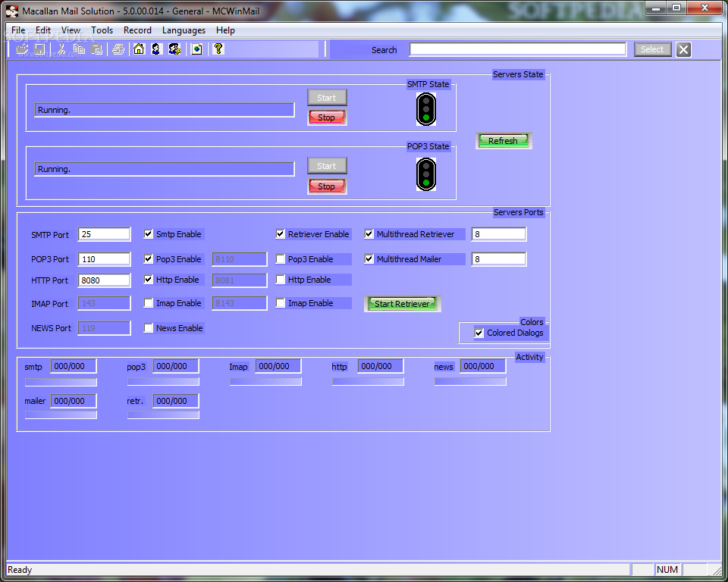Click the news activity counter 000/000
Screen dimensions: 728x582
click(x=483, y=366)
